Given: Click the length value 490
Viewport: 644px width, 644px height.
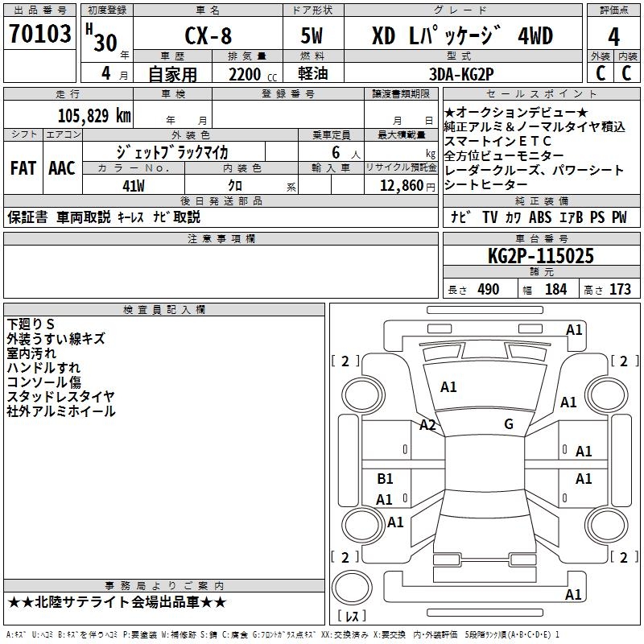Looking at the screenshot, I should click(x=489, y=289).
